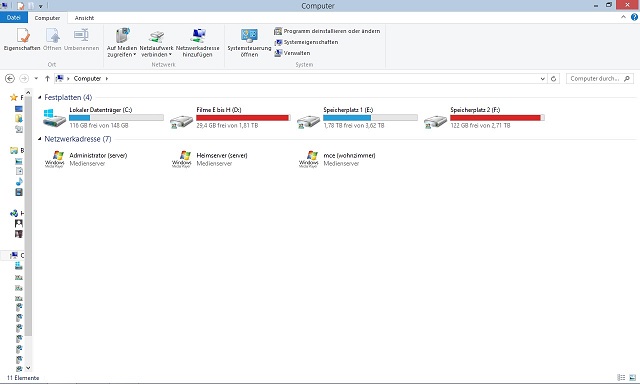Click the system menu icon in title bar
Image resolution: width=640 pixels, height=386 pixels.
pyautogui.click(x=4, y=5)
